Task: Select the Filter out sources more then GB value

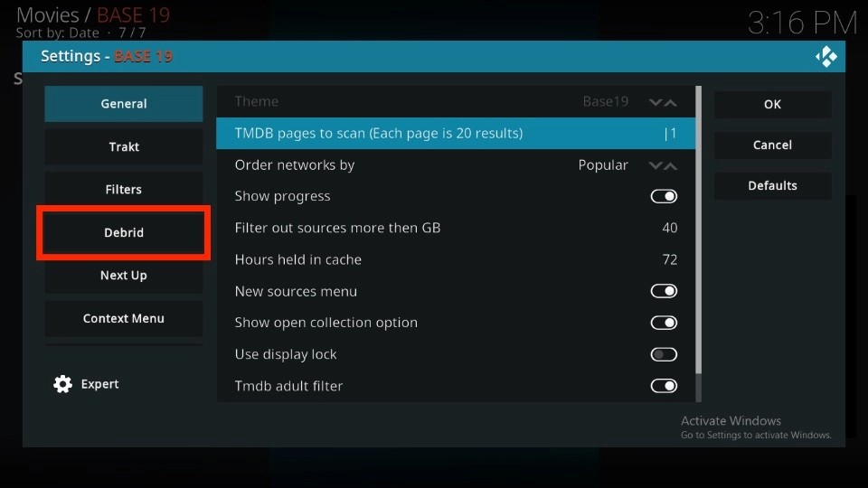Action: pyautogui.click(x=670, y=228)
